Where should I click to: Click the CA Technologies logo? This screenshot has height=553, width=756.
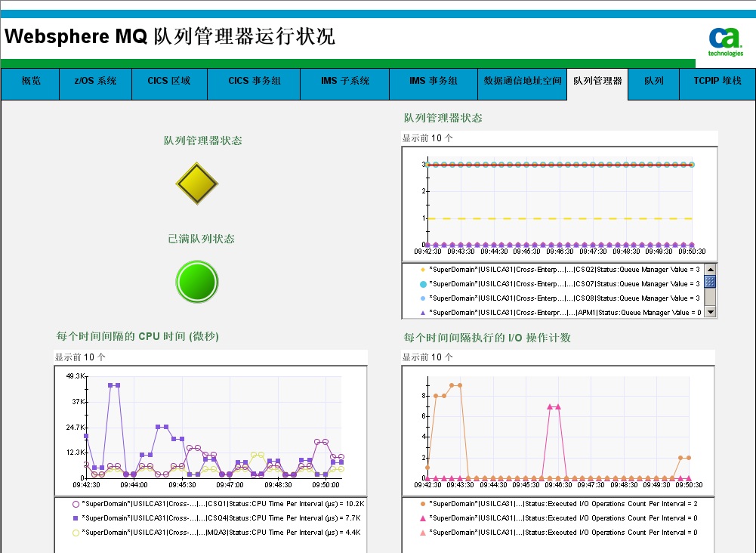(725, 42)
